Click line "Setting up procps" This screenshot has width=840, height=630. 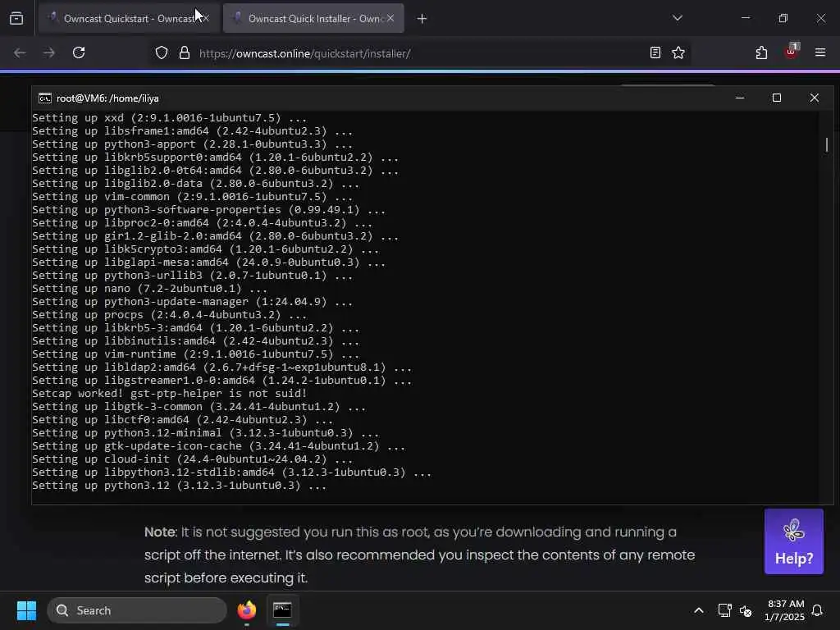coord(169,315)
